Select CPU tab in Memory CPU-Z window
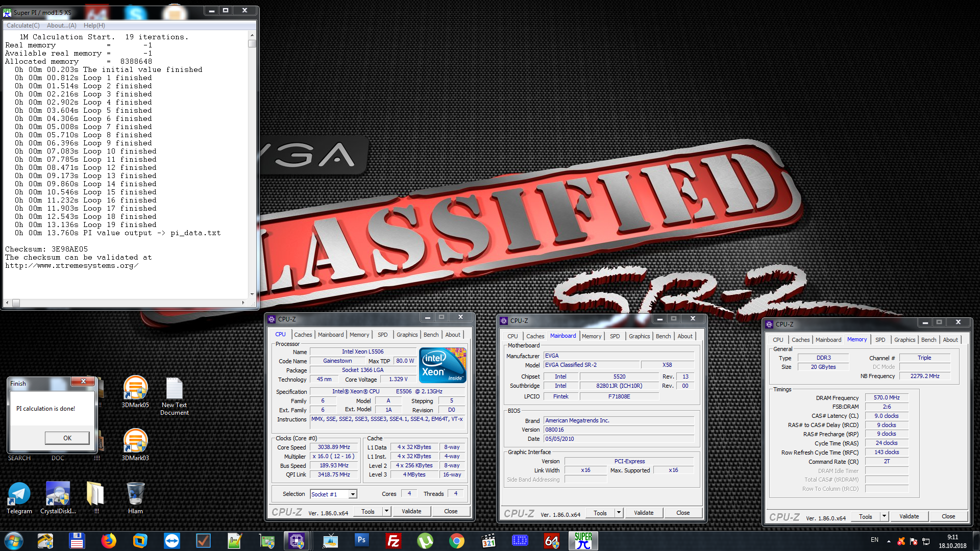The image size is (980, 551). click(778, 340)
